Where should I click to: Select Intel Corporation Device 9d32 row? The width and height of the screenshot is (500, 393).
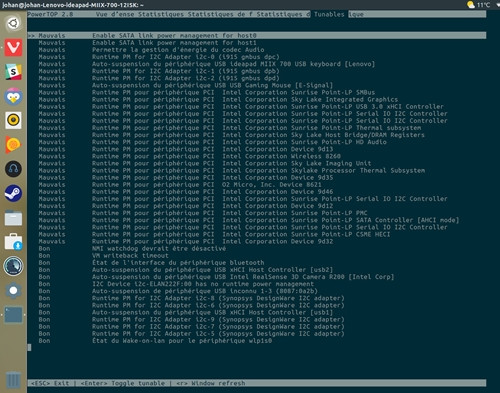[257, 241]
